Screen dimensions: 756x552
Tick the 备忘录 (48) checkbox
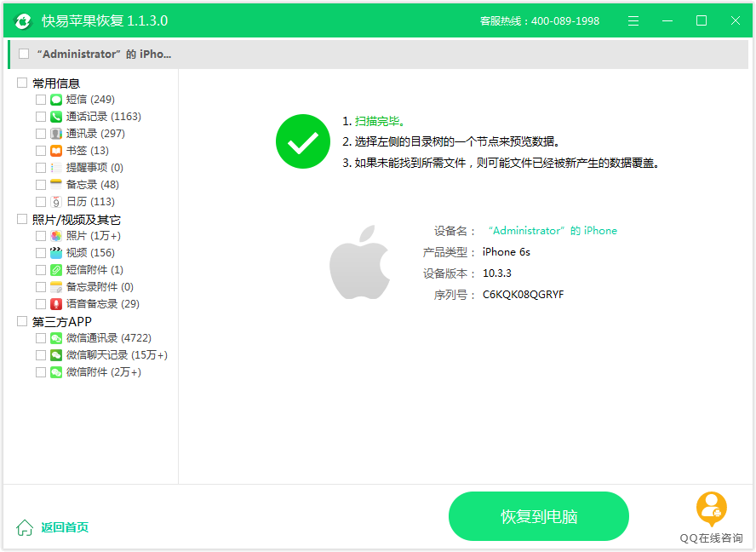coord(41,185)
